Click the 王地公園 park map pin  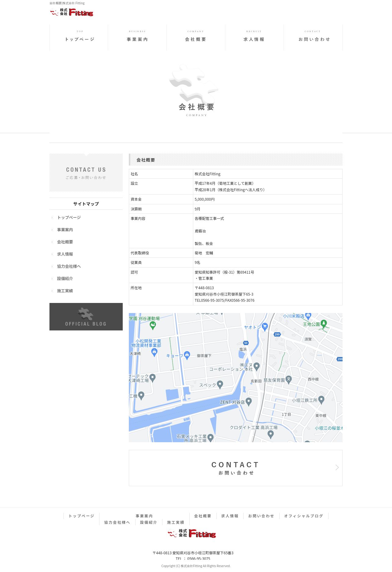click(324, 323)
